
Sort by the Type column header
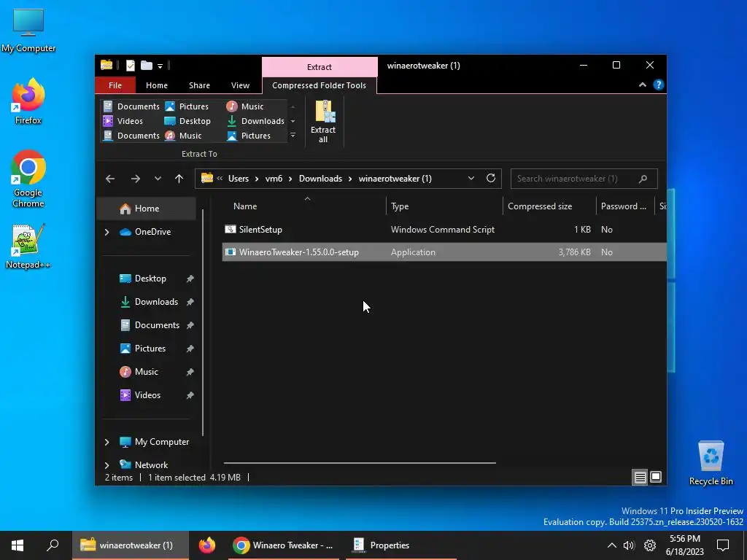pyautogui.click(x=444, y=206)
